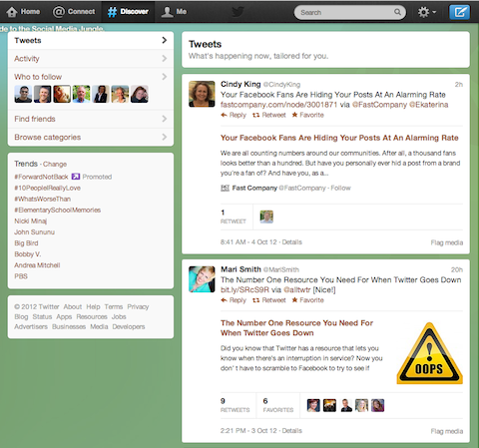Screen dimensions: 479x448
Task: Open last suggested user avatar
Action: click(139, 94)
